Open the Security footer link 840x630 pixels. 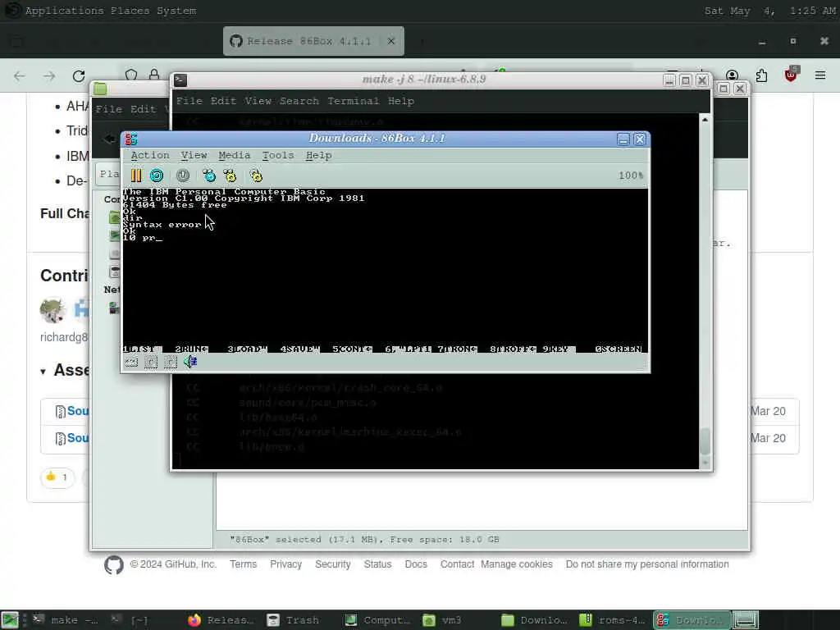coord(333,564)
